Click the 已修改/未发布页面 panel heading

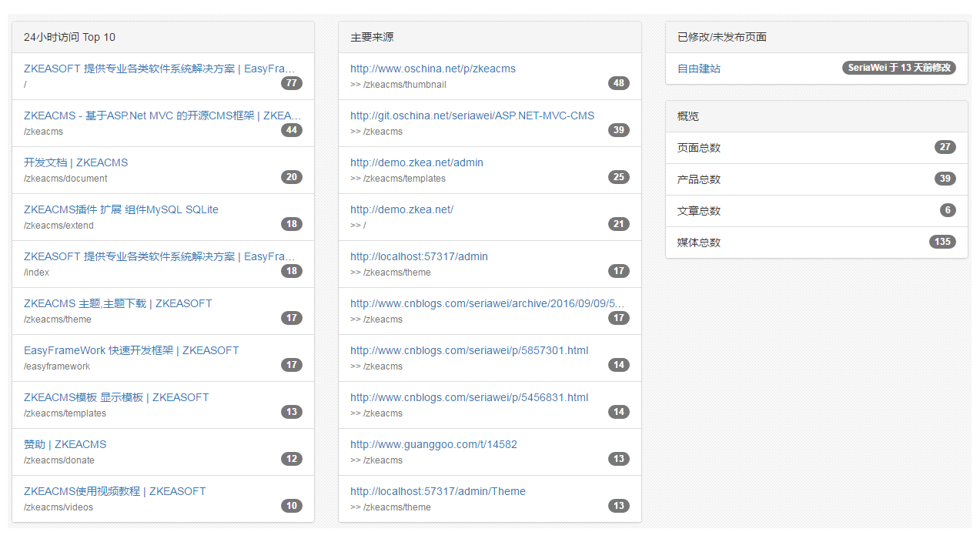coord(817,37)
